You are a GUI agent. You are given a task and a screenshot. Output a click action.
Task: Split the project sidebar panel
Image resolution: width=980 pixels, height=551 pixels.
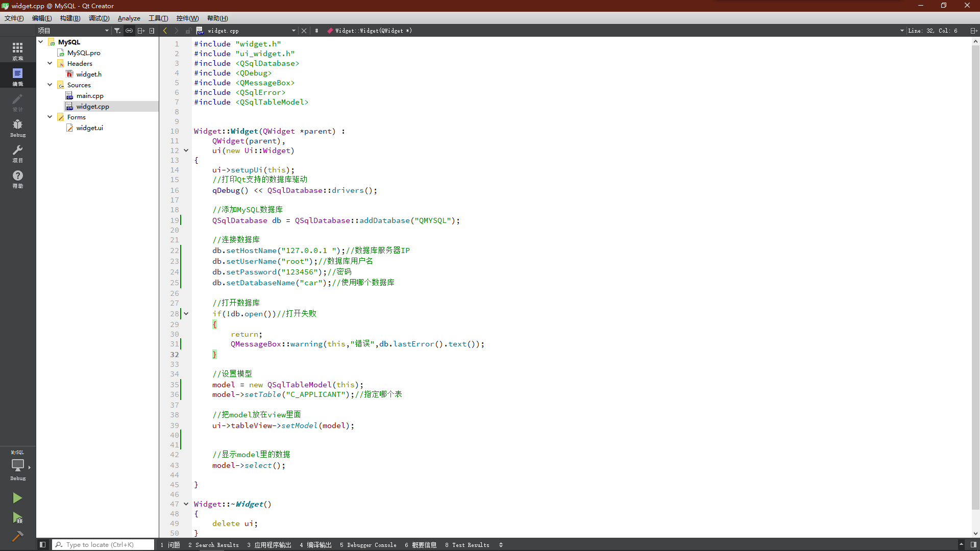coord(141,31)
